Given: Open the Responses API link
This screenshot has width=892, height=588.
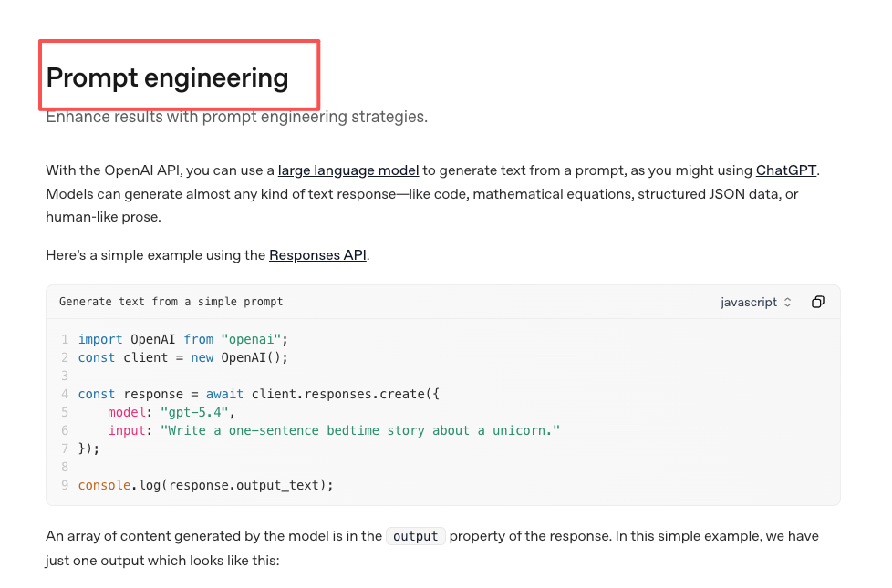Looking at the screenshot, I should pyautogui.click(x=317, y=255).
